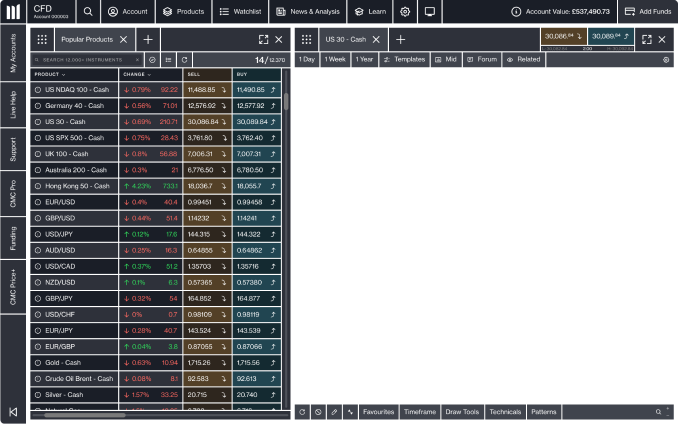
Task: Click the list view icon in product toolbar
Action: click(169, 60)
